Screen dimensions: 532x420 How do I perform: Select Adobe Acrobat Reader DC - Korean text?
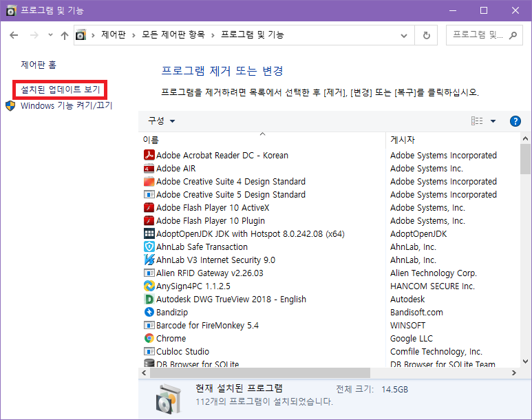click(222, 156)
